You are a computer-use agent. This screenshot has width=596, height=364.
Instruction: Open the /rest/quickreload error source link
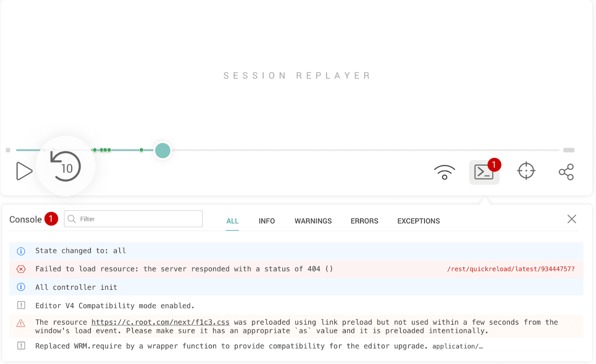[x=510, y=269]
